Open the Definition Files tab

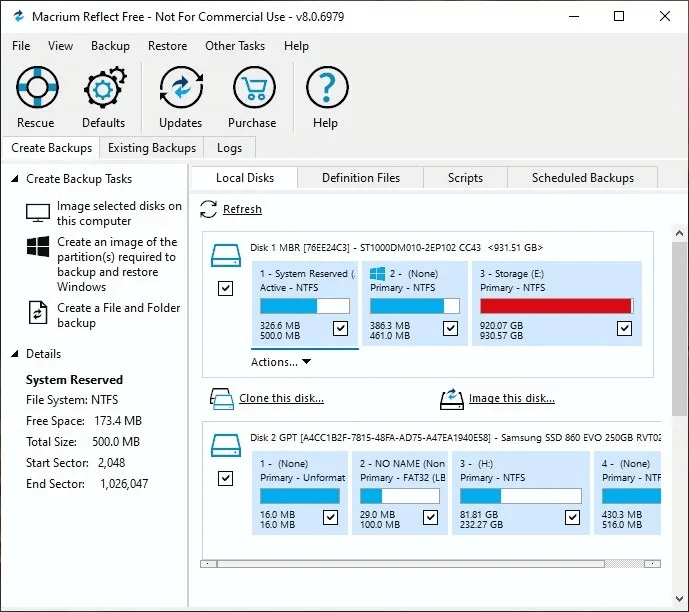pos(361,178)
